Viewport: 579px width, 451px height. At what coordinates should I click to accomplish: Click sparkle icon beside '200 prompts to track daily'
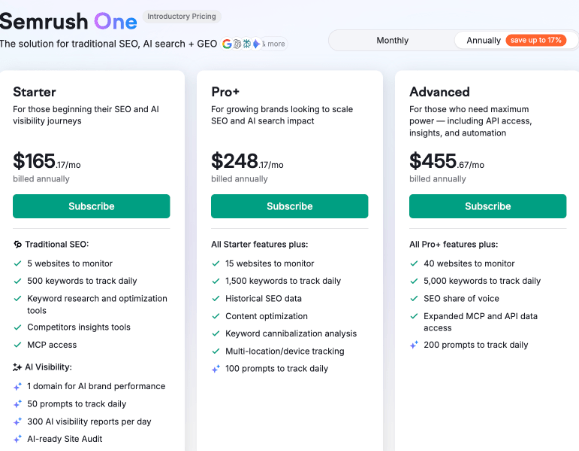[x=414, y=345]
